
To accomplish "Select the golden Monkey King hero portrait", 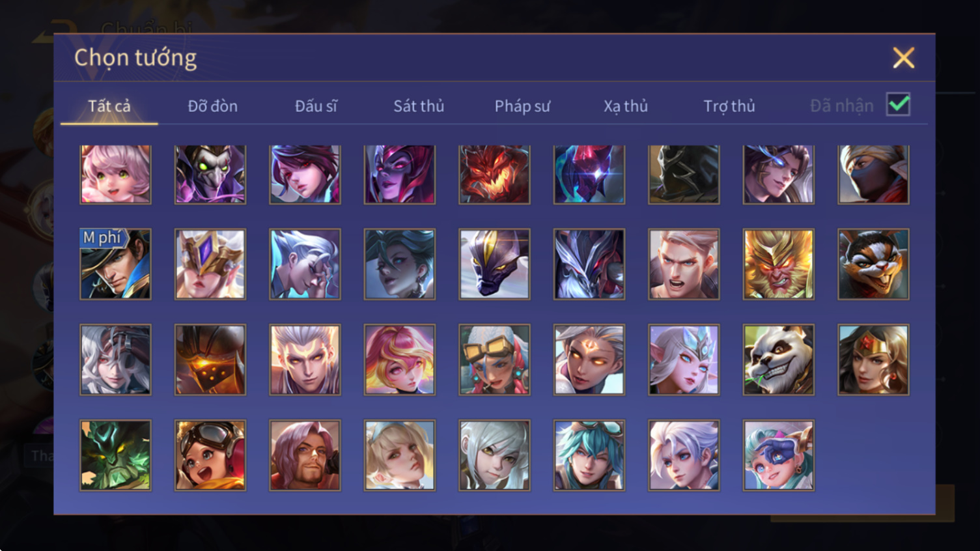I will [x=778, y=264].
